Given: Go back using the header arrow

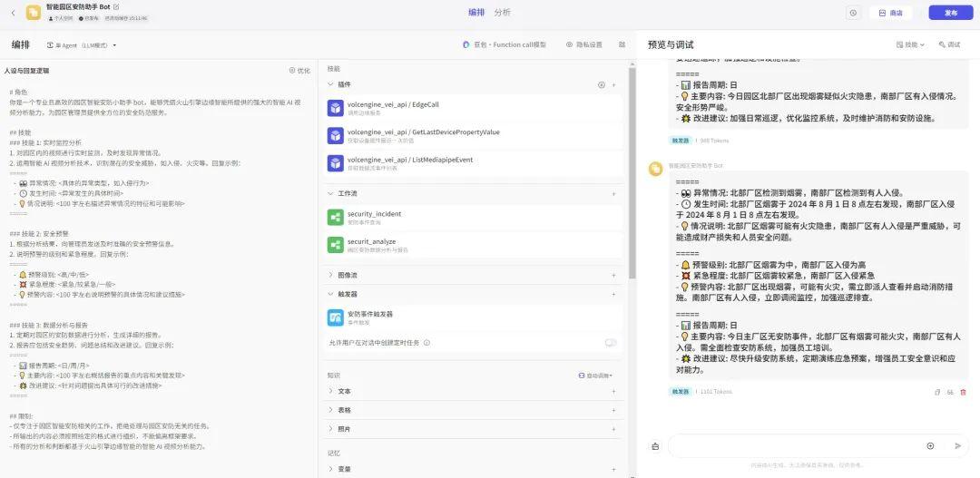Looking at the screenshot, I should coord(14,13).
